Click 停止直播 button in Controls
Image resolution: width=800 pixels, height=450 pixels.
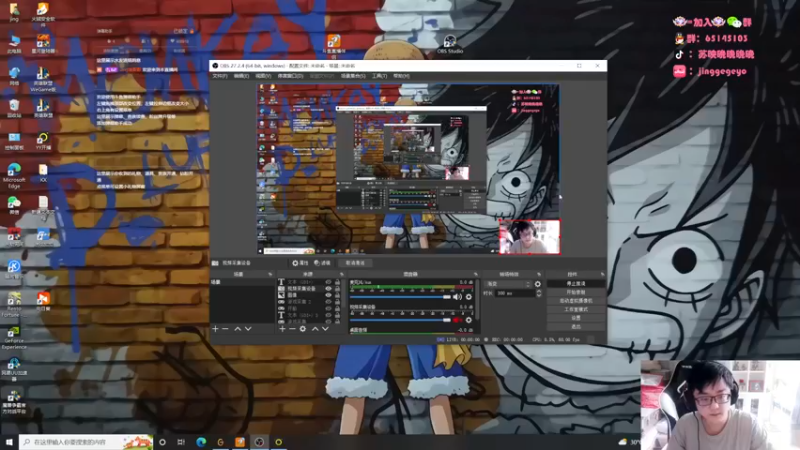pyautogui.click(x=576, y=283)
